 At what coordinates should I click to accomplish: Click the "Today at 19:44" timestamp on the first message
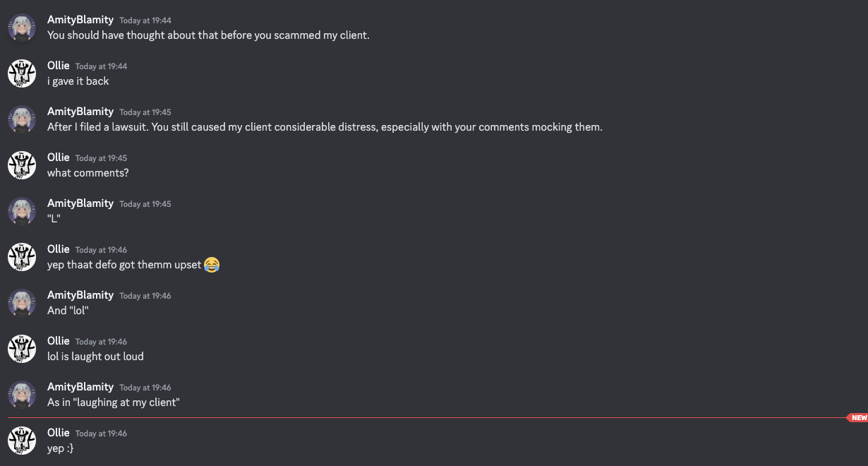(x=145, y=20)
